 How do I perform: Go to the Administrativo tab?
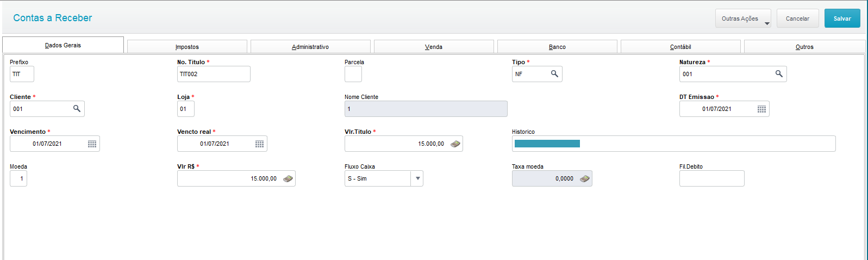pyautogui.click(x=310, y=47)
